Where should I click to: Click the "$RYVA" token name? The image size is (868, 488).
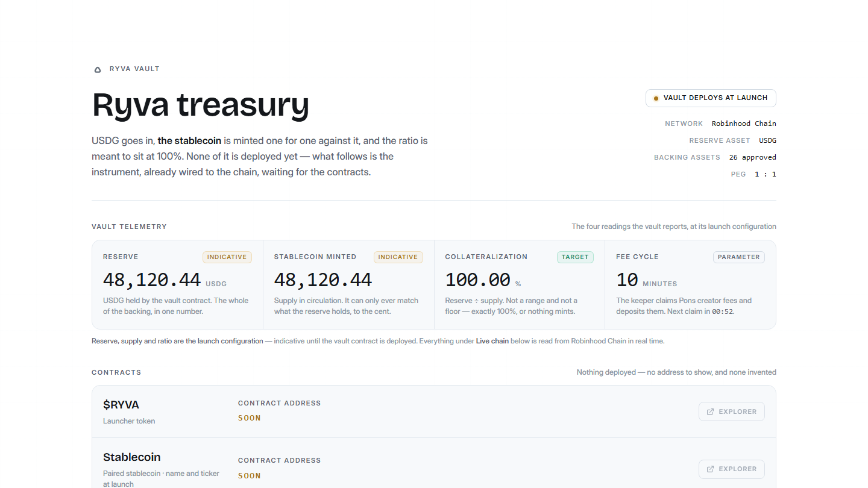click(121, 405)
